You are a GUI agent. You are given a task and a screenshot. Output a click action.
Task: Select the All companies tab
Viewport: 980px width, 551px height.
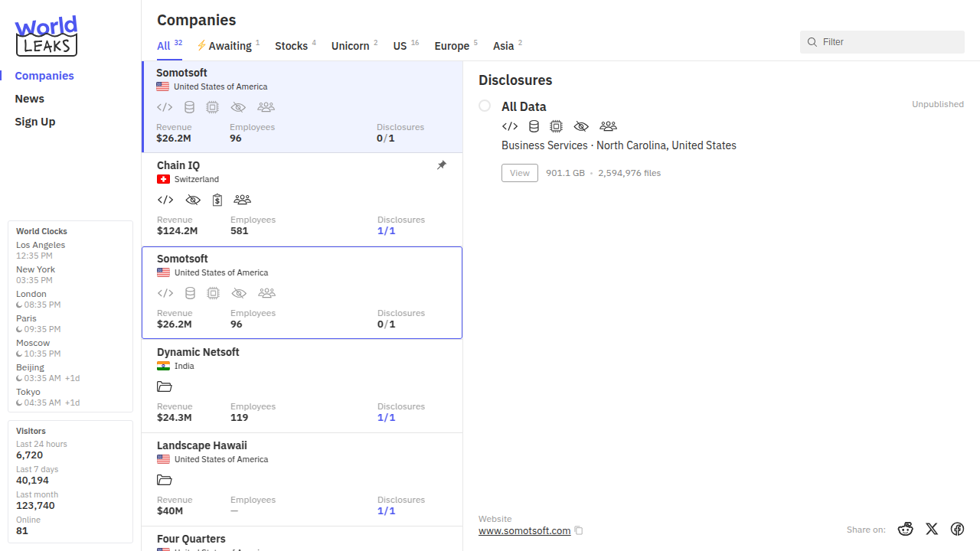[x=169, y=45]
